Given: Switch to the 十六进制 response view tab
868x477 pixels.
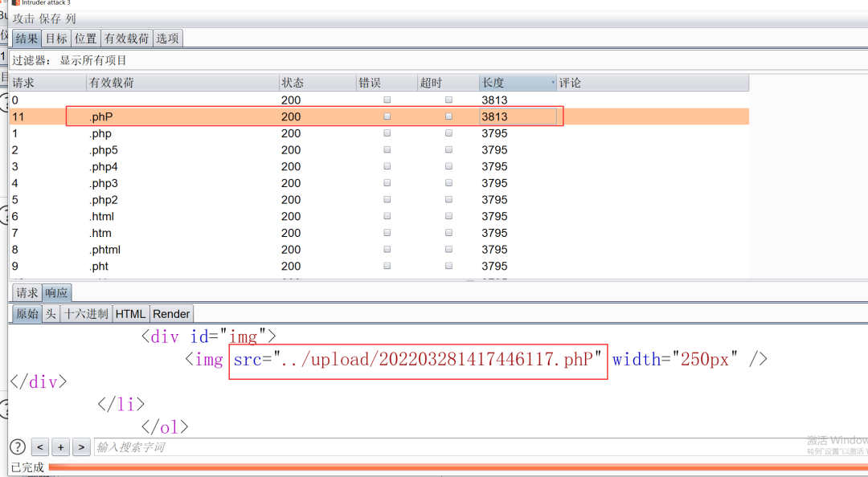Looking at the screenshot, I should 86,314.
